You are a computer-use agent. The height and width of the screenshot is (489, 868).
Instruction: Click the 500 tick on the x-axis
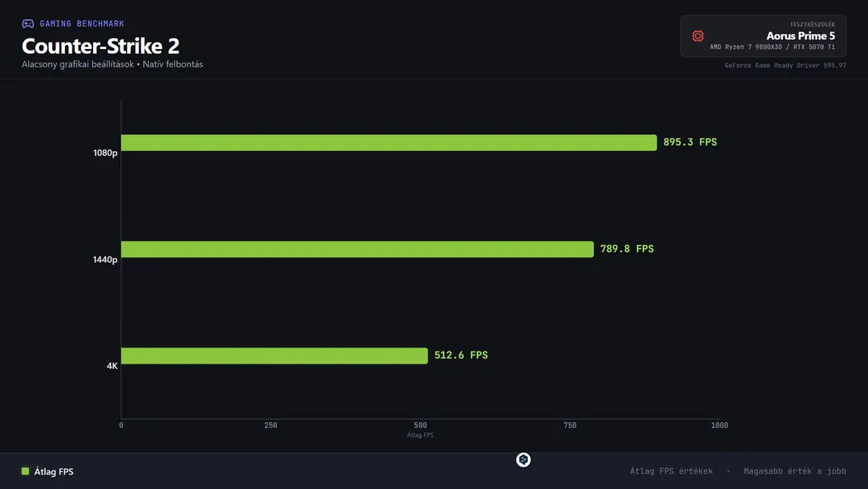click(420, 425)
